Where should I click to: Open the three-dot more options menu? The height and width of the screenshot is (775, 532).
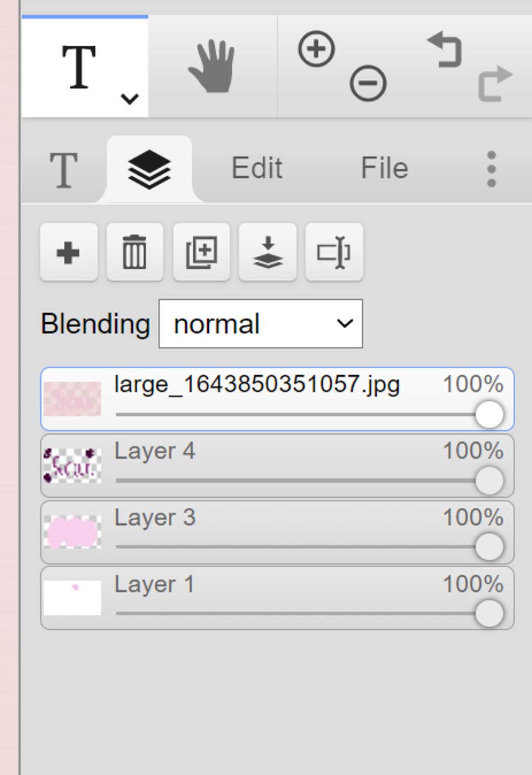point(491,169)
